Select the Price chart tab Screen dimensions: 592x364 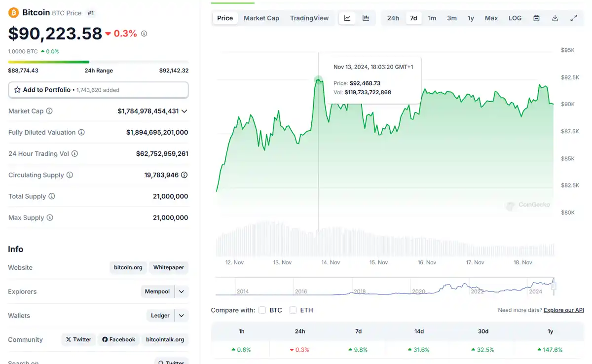tap(225, 18)
